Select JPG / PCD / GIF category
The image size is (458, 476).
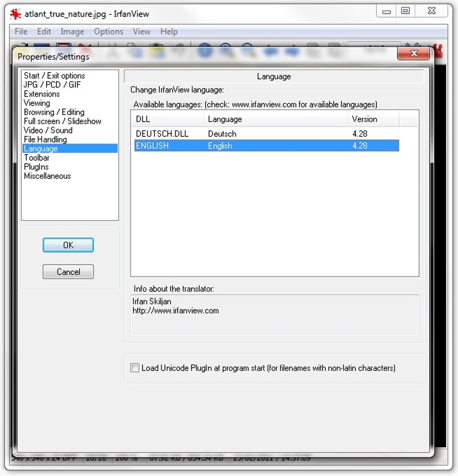[x=70, y=85]
